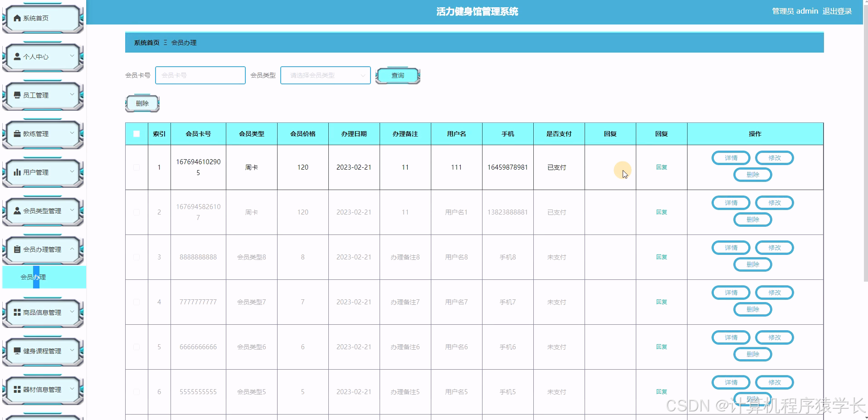The width and height of the screenshot is (868, 420).
Task: Click 回复 link for 用户名1 row
Action: (662, 212)
